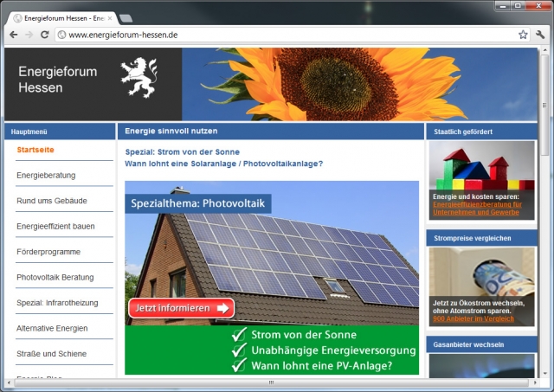The height and width of the screenshot is (392, 554).
Task: Click the Strom von der Sonne checkmark line
Action: tap(294, 334)
